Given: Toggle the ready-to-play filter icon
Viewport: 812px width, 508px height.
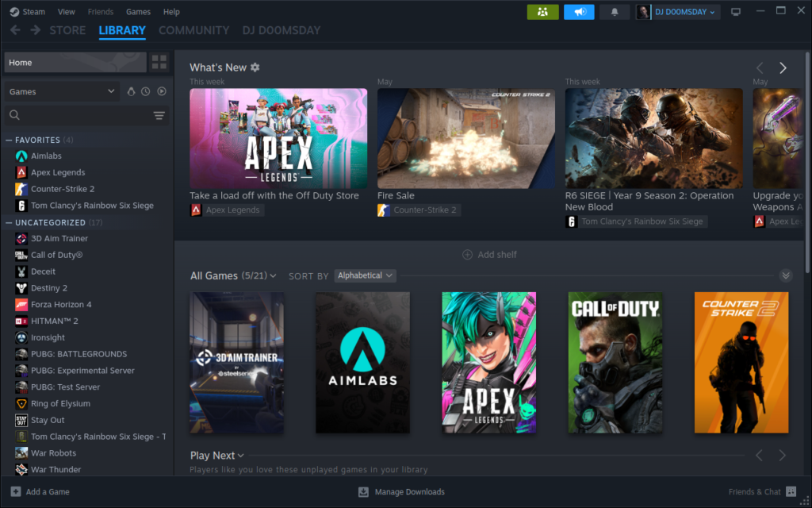Looking at the screenshot, I should pyautogui.click(x=162, y=91).
